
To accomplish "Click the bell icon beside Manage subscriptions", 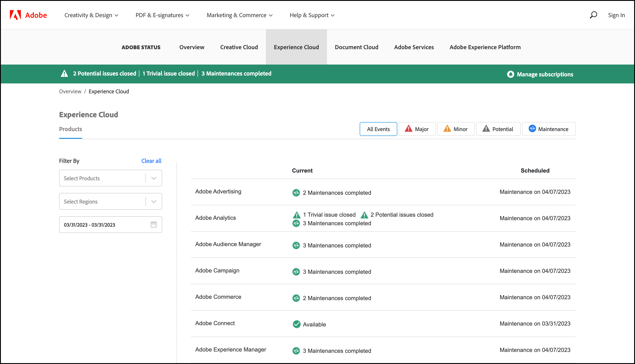I will (510, 74).
